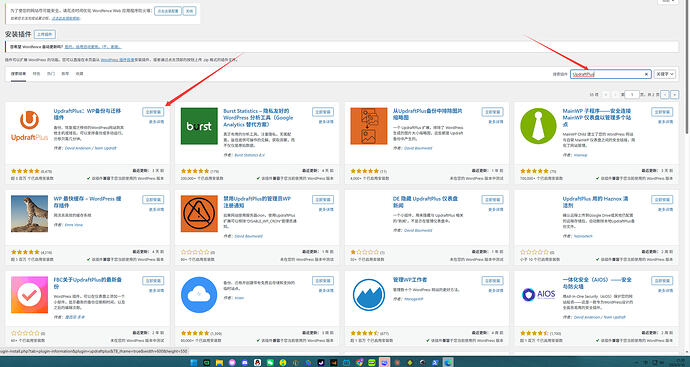Open File Explorer from the taskbar
Screen dimensions: 690x367
(x=219, y=363)
